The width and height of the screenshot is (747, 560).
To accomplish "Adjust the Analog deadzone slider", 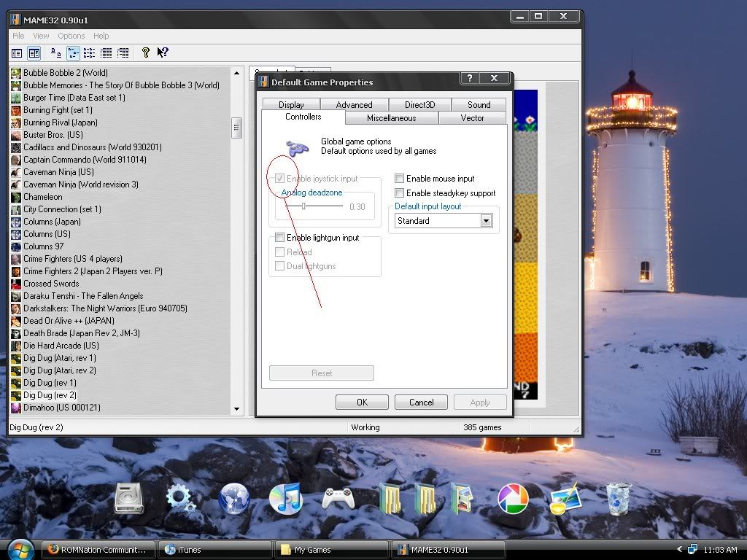I will (x=303, y=206).
